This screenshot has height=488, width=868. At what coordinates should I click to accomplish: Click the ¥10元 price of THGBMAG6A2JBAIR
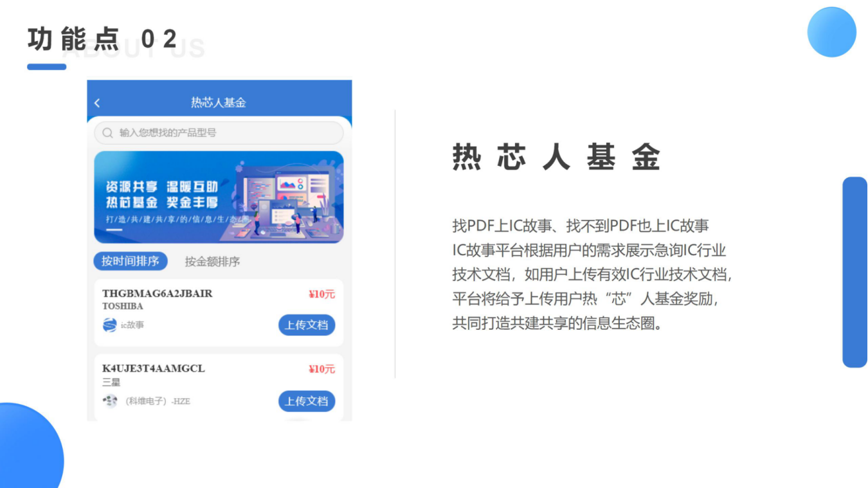(x=321, y=294)
